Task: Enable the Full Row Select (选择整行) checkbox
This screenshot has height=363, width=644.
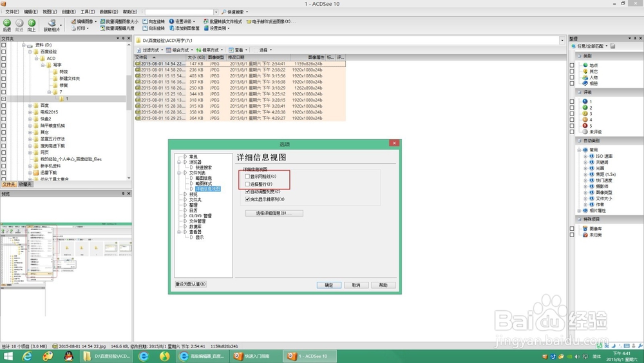Action: 247,184
